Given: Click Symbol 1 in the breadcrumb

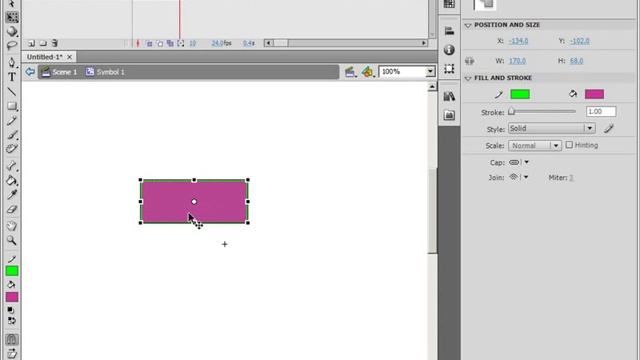Looking at the screenshot, I should 105,72.
